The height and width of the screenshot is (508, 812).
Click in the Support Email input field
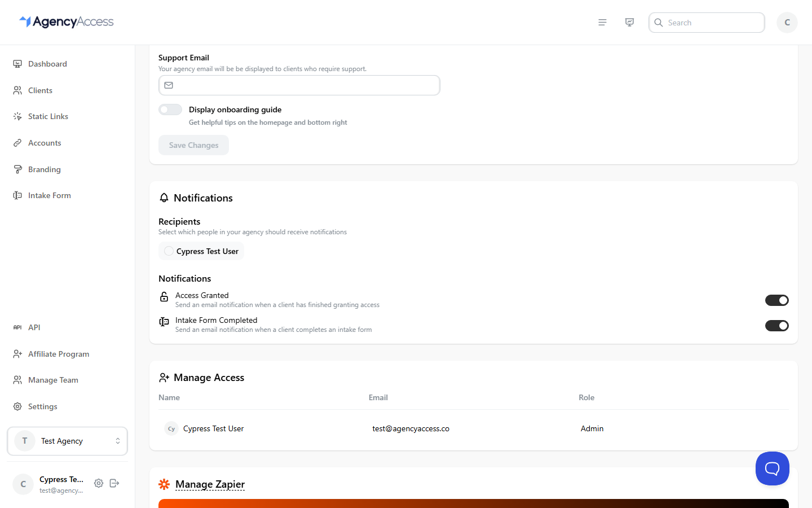[x=299, y=85]
